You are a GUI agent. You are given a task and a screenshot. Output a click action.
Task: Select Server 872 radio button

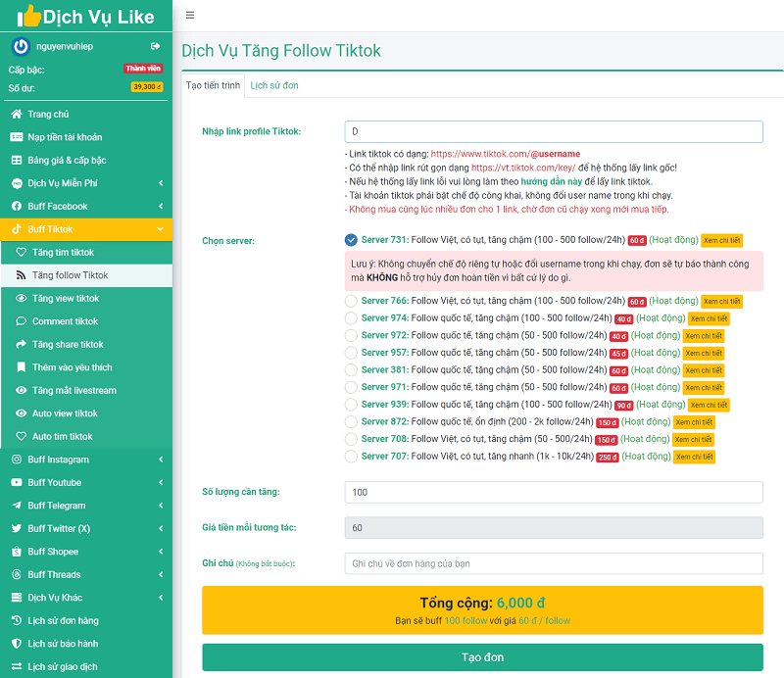351,421
